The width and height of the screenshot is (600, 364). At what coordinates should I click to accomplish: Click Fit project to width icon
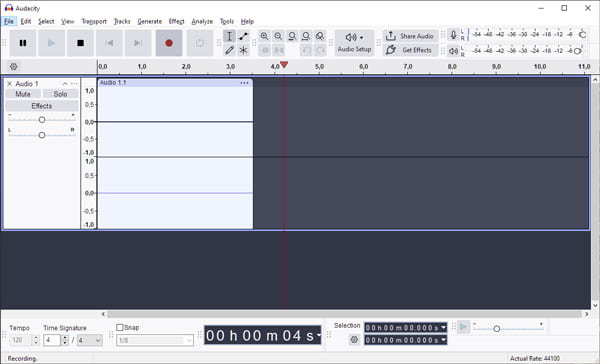tap(306, 36)
